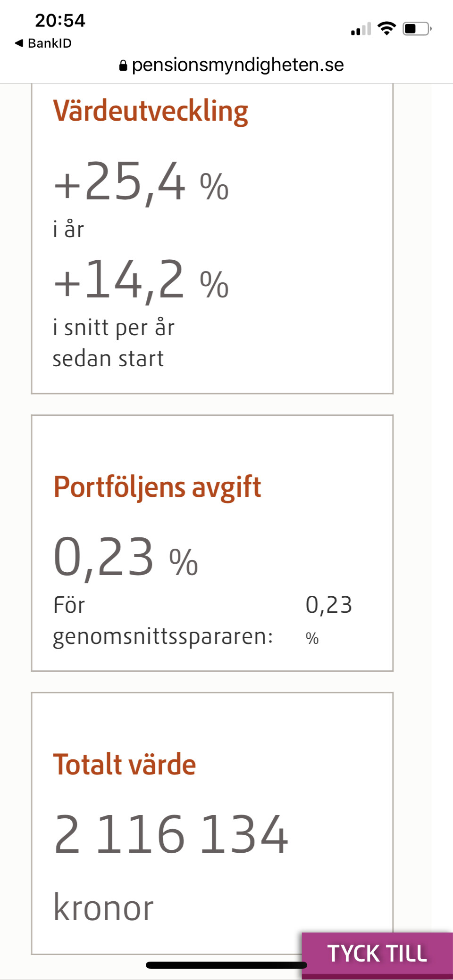Tap the "För genomsnittsspararen" label

coord(163,621)
